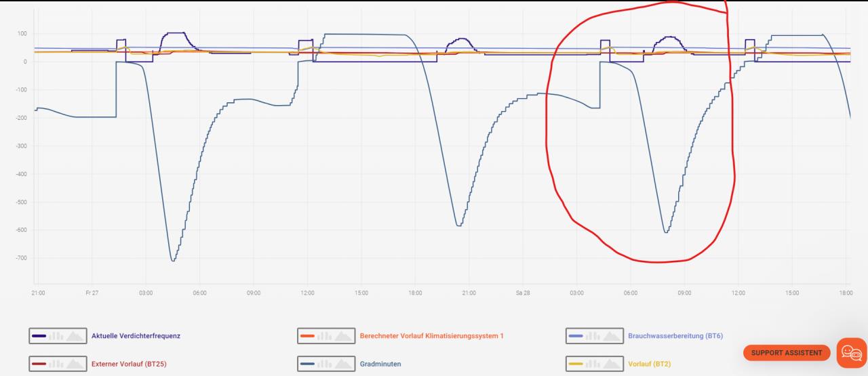This screenshot has width=868, height=376.
Task: Toggle the Berechneter Vorlauf Klimatisierungssystem 1 label
Action: tap(431, 335)
